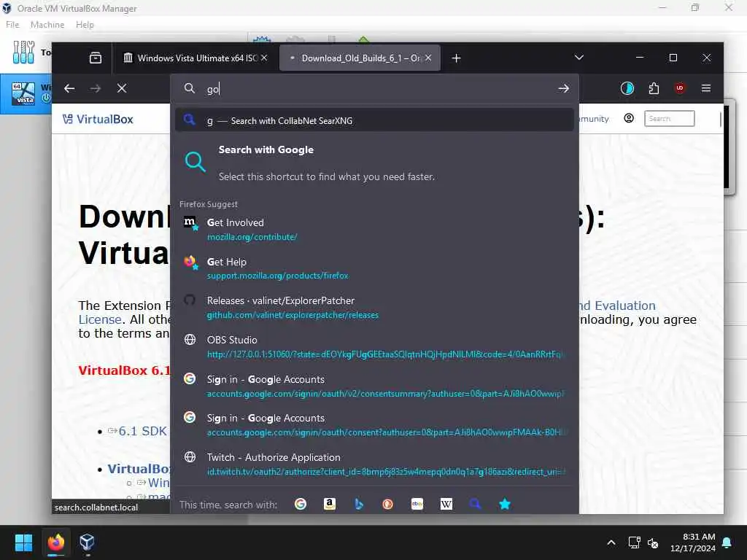Open Google Accounts oauth/consent sign-in suggestion
This screenshot has width=747, height=560.
pos(374,425)
